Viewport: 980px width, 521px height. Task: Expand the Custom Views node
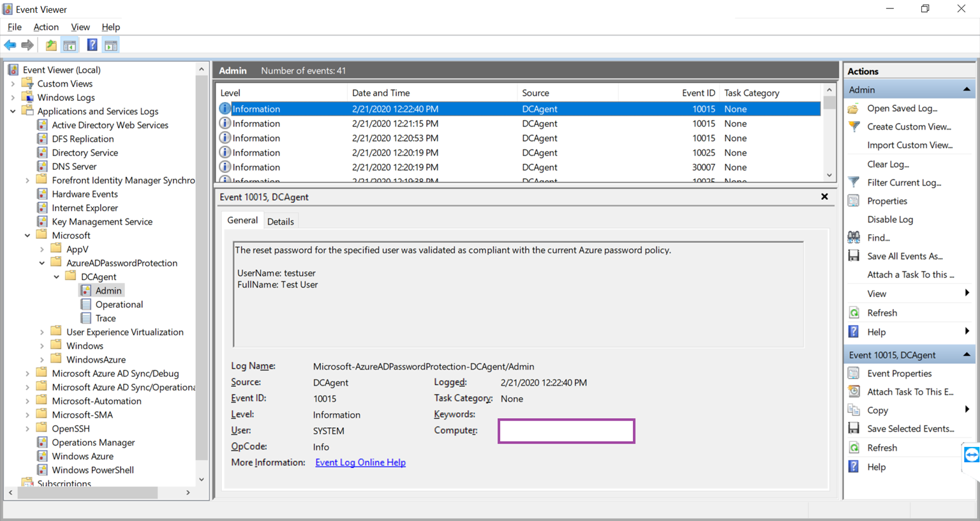pyautogui.click(x=13, y=84)
